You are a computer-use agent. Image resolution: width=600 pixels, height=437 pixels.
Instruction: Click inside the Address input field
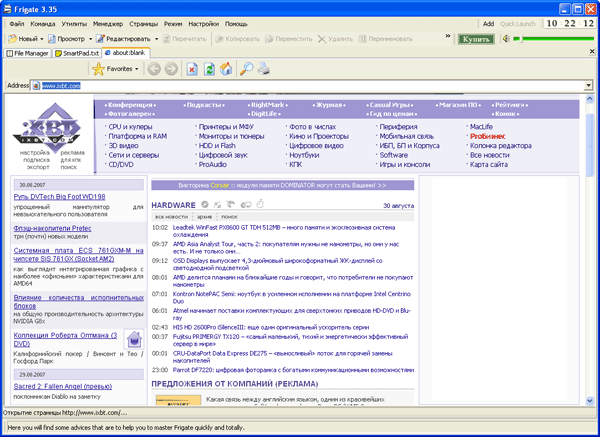(312, 86)
